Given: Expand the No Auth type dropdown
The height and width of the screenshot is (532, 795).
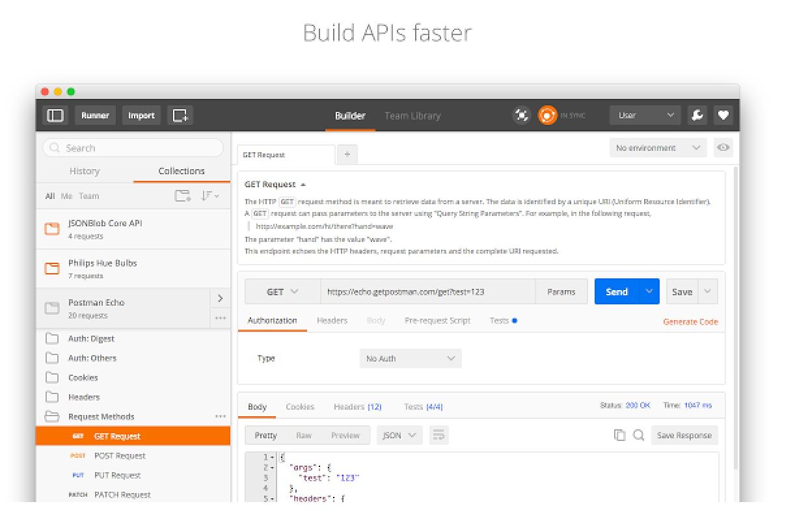Looking at the screenshot, I should [411, 358].
